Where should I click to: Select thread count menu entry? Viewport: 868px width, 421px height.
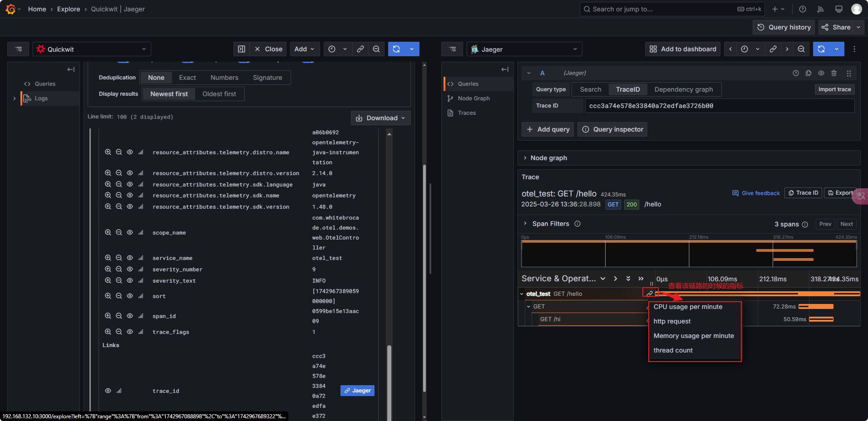pyautogui.click(x=673, y=350)
